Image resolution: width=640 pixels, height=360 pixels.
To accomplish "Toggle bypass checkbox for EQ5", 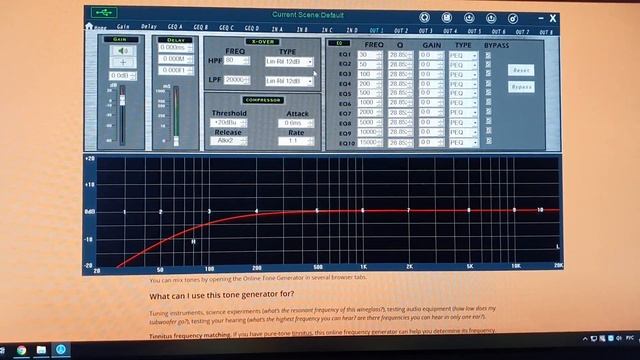I will click(x=488, y=93).
